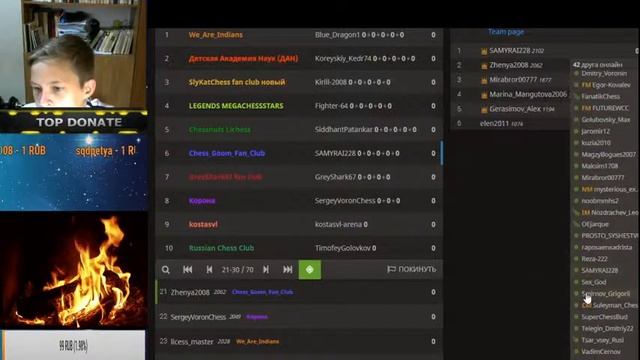Open friend noobmmhs2

pyautogui.click(x=600, y=201)
